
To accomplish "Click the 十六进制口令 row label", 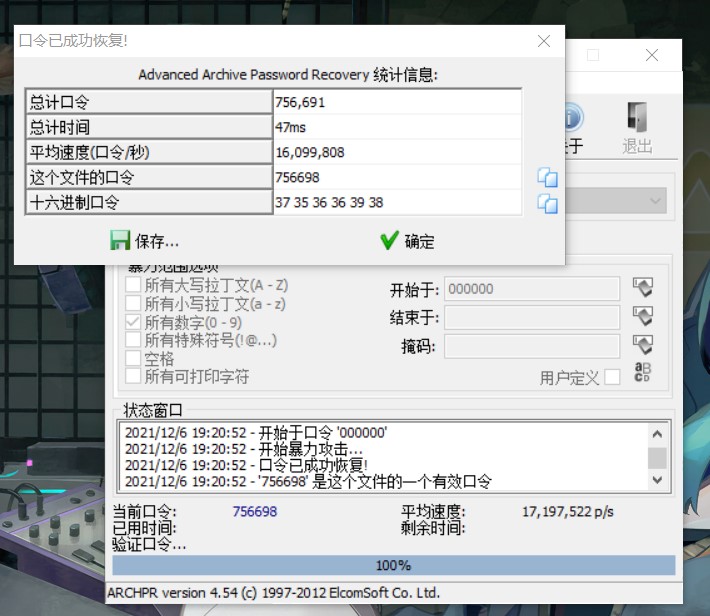I will click(x=149, y=202).
